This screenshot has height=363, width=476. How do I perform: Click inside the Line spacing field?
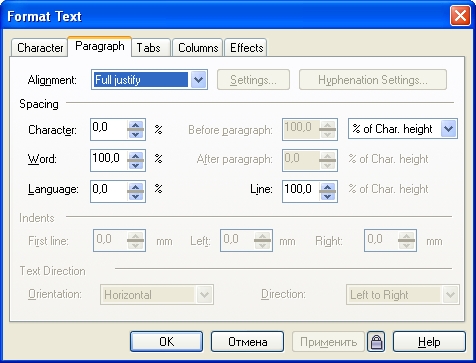click(x=301, y=191)
